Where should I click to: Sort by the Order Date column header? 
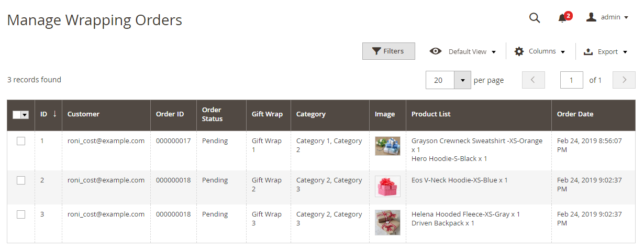(x=575, y=114)
